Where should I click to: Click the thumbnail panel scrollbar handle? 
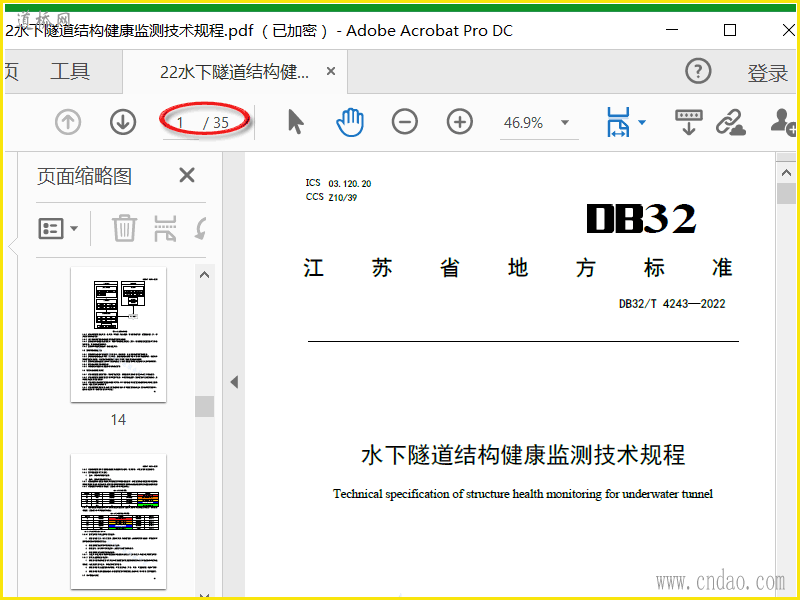[205, 407]
